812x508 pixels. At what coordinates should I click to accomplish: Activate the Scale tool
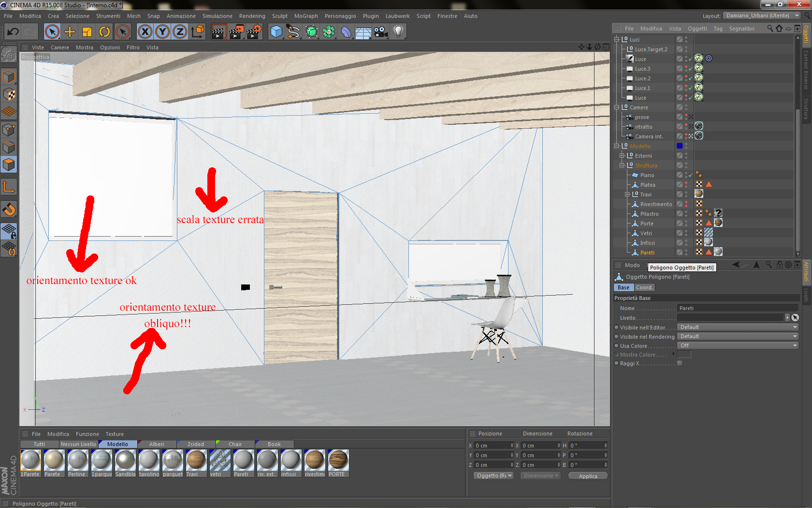87,32
